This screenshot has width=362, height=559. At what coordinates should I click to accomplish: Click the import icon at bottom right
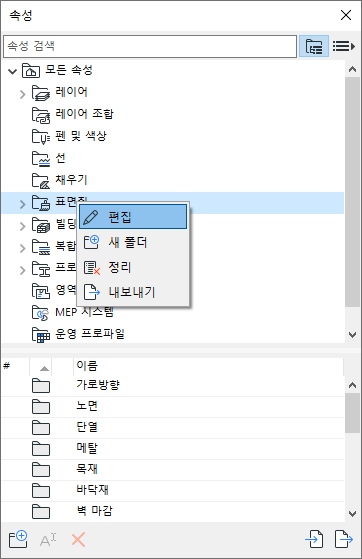coord(314,539)
